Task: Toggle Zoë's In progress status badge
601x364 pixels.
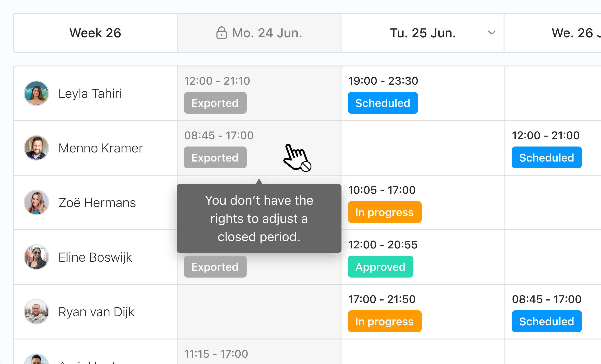Action: click(x=385, y=212)
